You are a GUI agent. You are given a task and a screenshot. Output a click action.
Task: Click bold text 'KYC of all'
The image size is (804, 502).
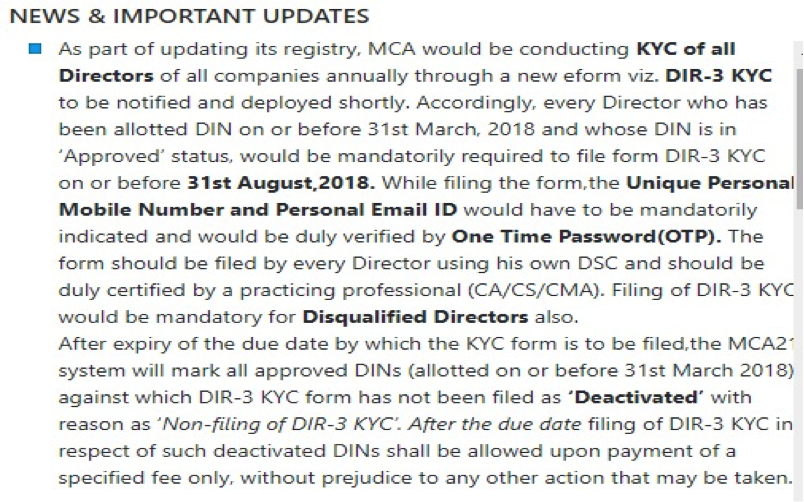click(x=686, y=49)
